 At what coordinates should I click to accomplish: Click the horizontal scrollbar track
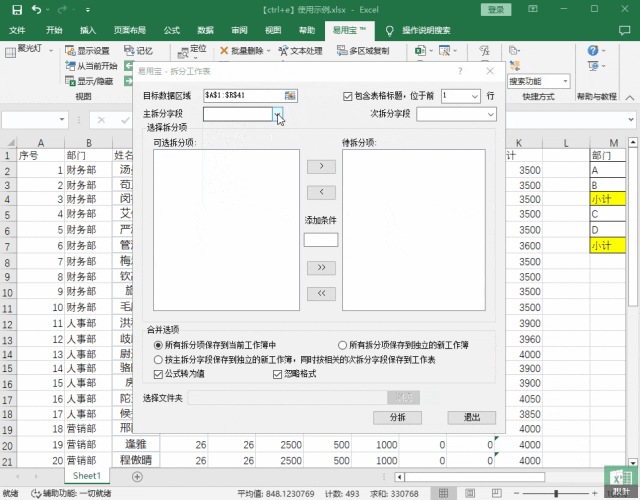[474, 477]
